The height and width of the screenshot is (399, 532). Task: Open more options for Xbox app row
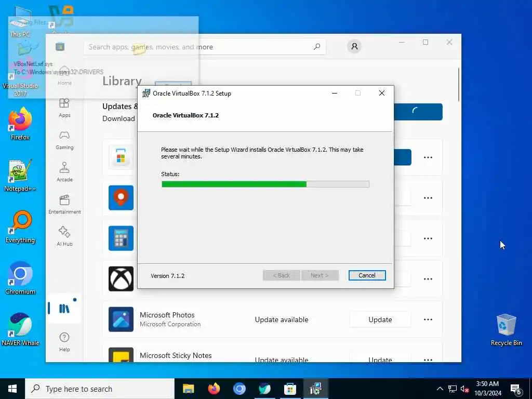pos(428,279)
